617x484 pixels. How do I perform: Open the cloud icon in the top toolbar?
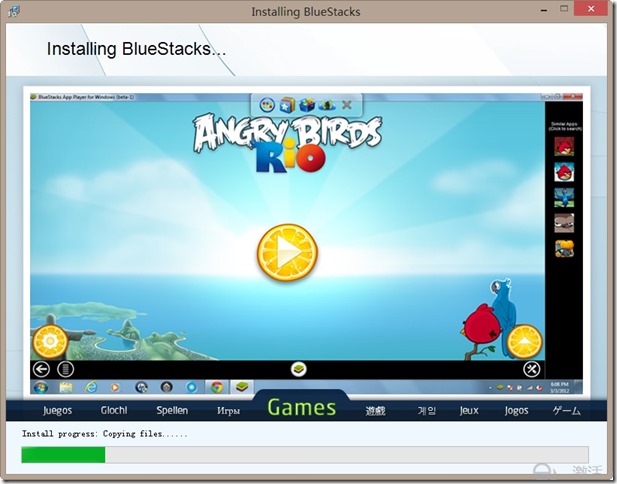tap(327, 105)
